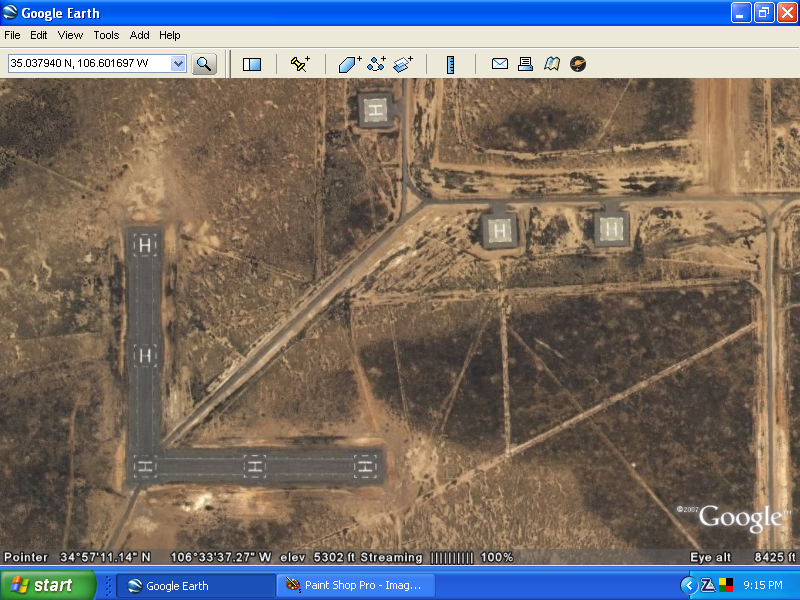Image resolution: width=800 pixels, height=600 pixels.
Task: Toggle the sidebar panel icon
Action: (x=252, y=64)
